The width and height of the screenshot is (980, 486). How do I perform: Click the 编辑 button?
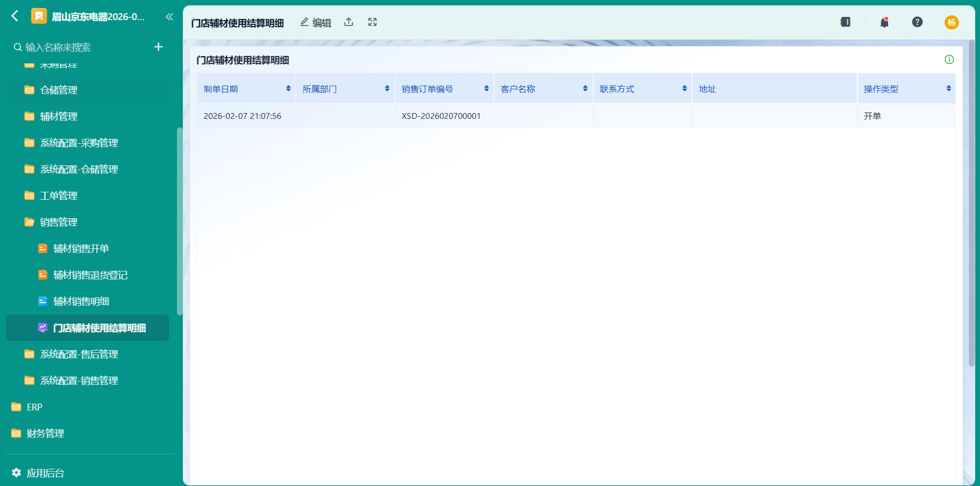(x=316, y=23)
